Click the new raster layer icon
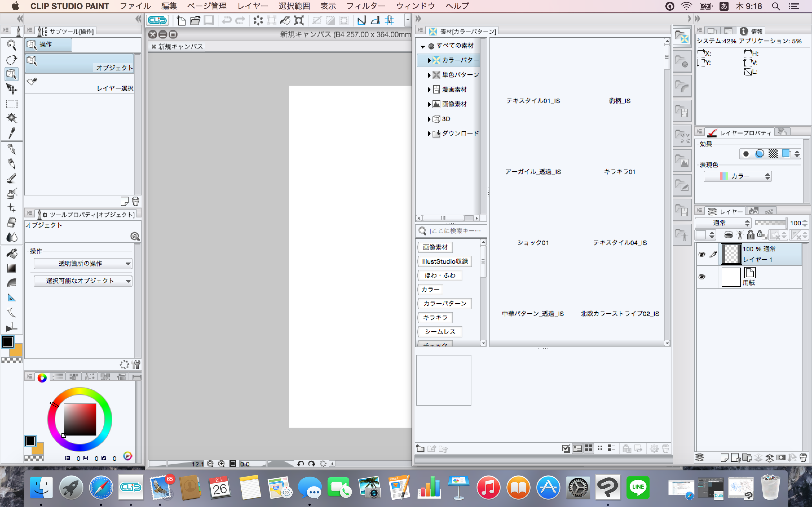 (x=724, y=457)
